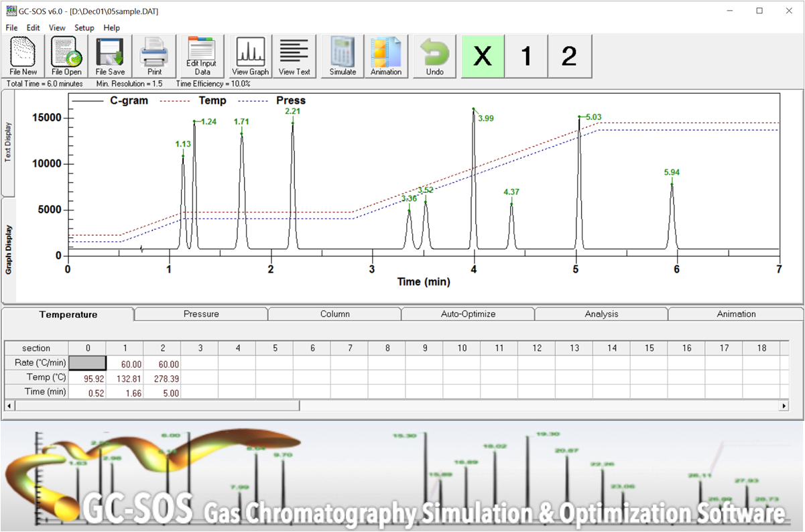Click the peak label 5.94
The width and height of the screenshot is (805, 532).
[672, 172]
